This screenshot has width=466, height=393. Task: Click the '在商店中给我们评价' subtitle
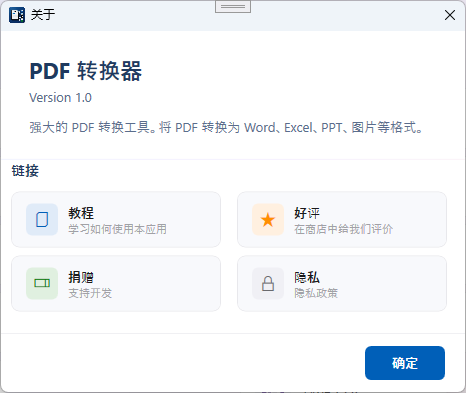click(x=343, y=229)
